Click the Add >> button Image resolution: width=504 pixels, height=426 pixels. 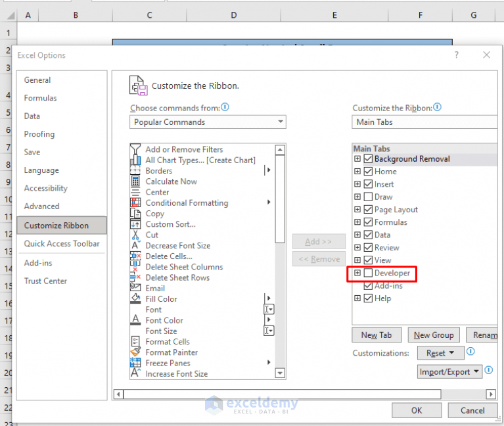319,241
